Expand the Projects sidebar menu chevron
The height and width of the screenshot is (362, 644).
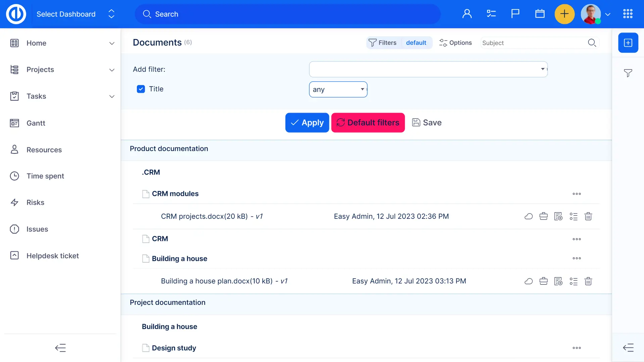pyautogui.click(x=112, y=70)
